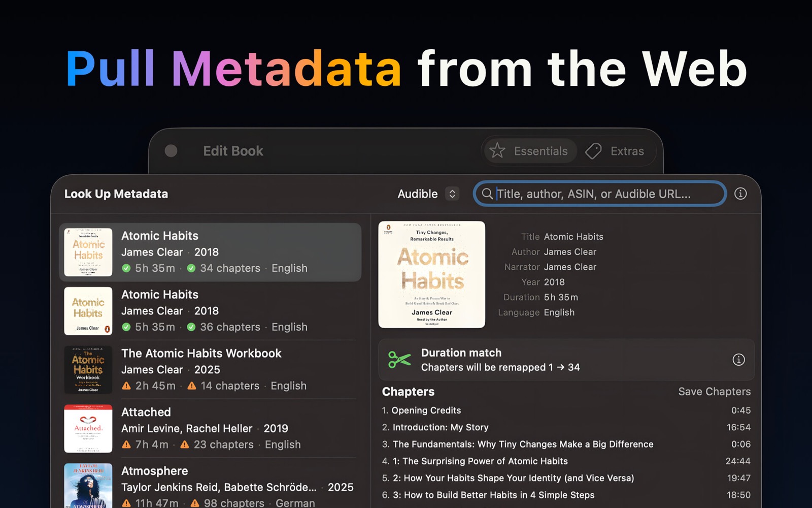Screen dimensions: 812x508
Task: Click the info icon in Duration match panel
Action: coord(738,360)
